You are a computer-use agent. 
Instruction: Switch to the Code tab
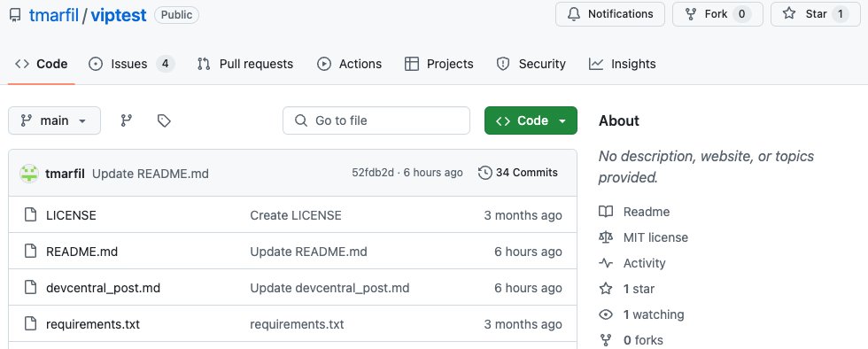[42, 64]
